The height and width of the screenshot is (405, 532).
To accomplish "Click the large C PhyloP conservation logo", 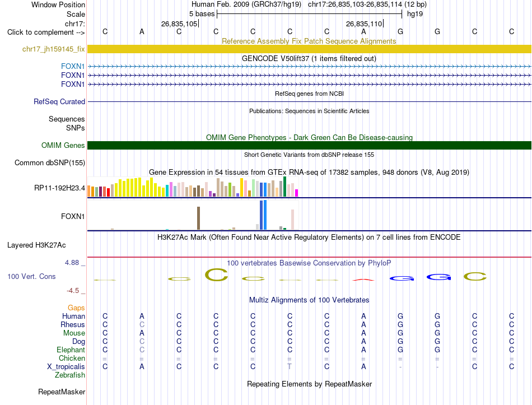I will pos(217,275).
